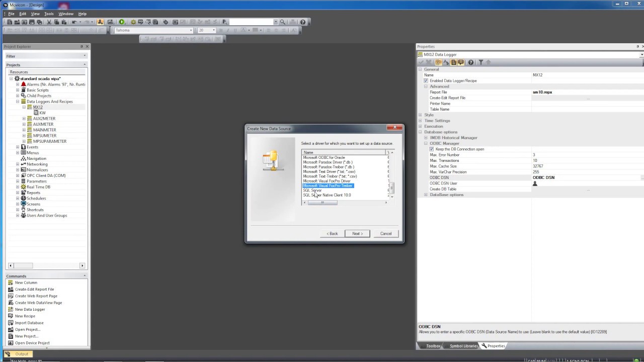Click the driver list horizontal scrollbar thumb
The image size is (644, 362).
click(x=323, y=203)
